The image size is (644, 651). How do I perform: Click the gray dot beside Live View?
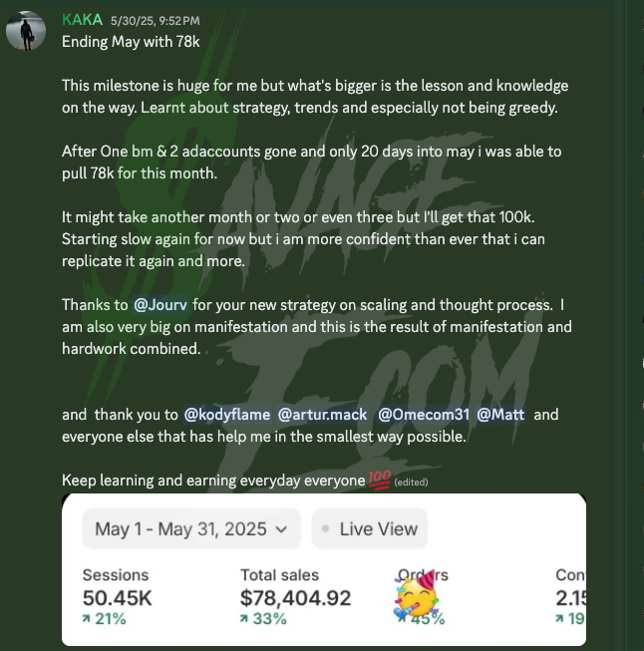point(326,528)
